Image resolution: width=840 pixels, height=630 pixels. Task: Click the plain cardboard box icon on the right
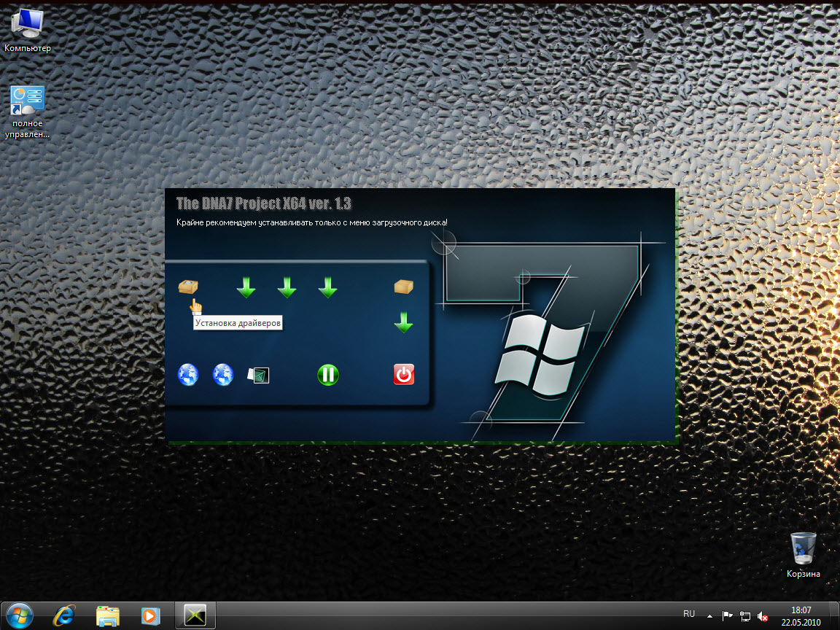point(404,287)
